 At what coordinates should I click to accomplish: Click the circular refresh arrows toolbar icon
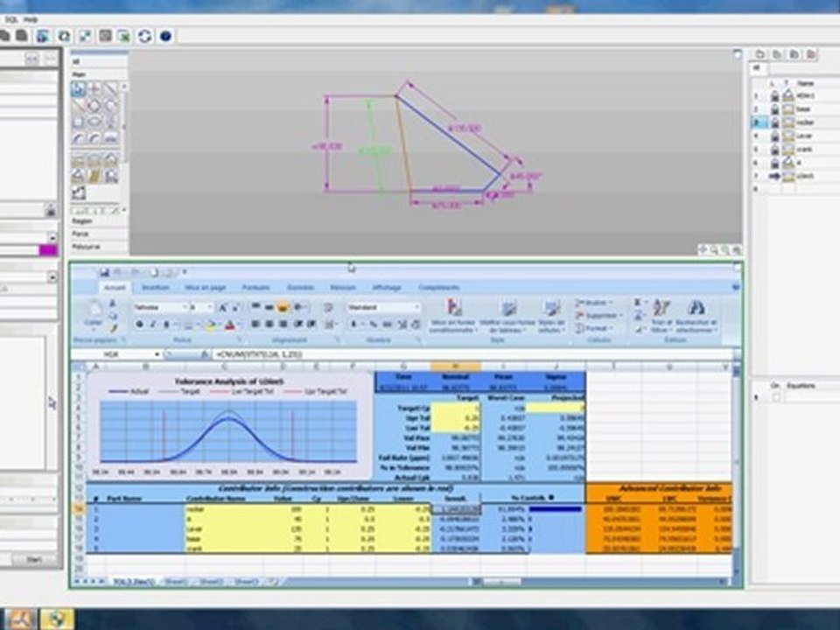click(144, 36)
